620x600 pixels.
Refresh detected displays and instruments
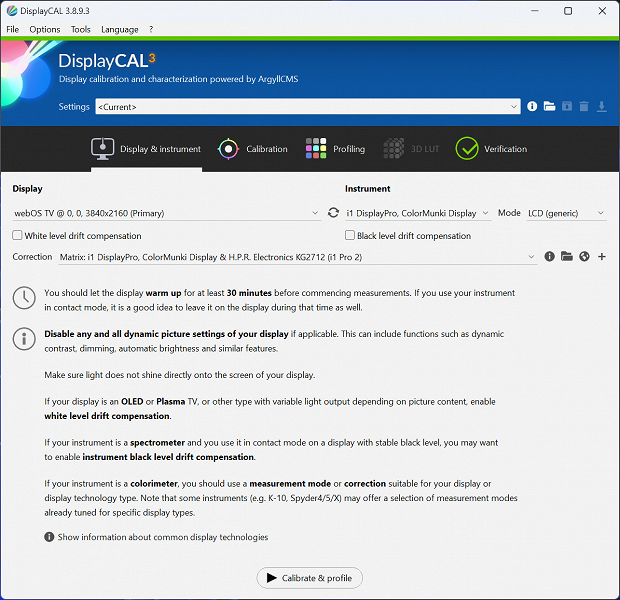point(333,213)
